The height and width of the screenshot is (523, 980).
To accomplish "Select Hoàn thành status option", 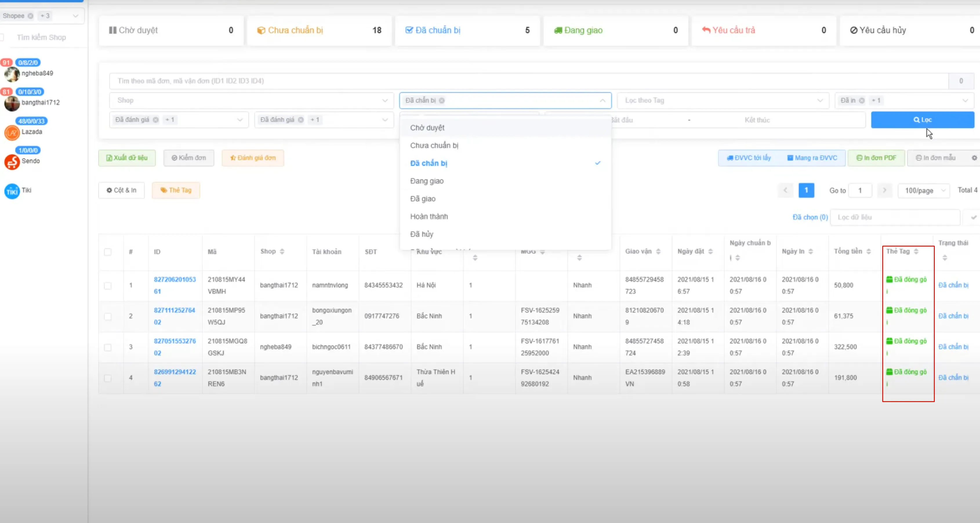I will click(x=506, y=217).
